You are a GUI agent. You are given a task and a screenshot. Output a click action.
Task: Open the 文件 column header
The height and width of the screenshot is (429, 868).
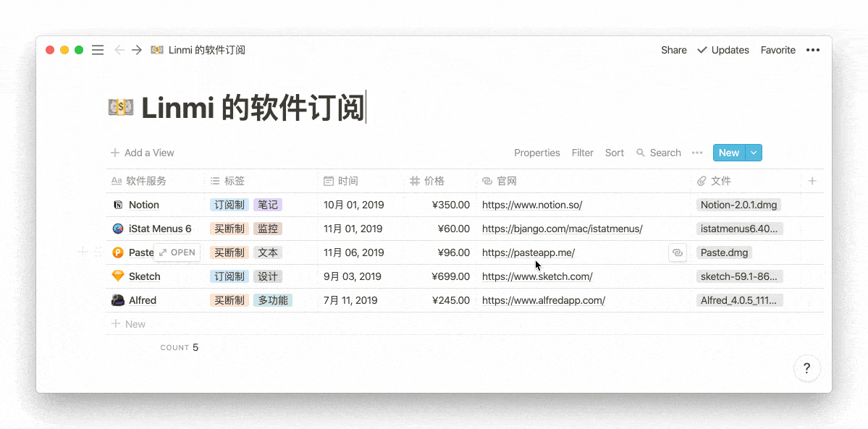(746, 181)
